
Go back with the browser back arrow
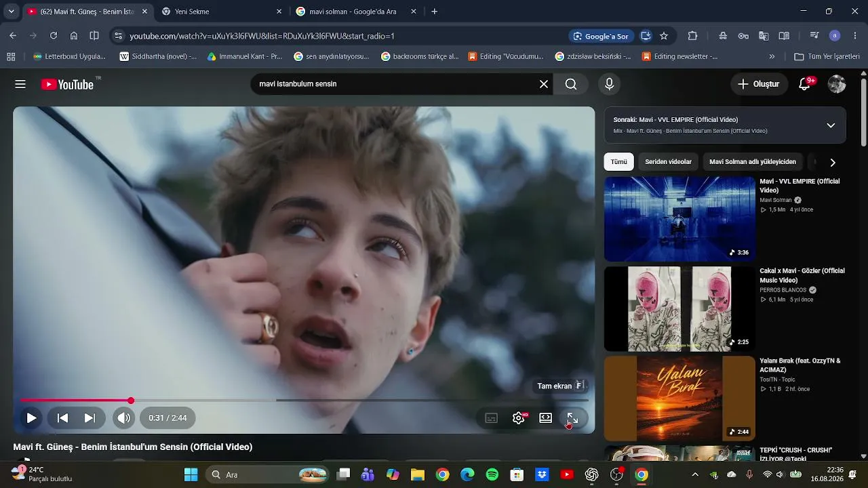pos(13,36)
